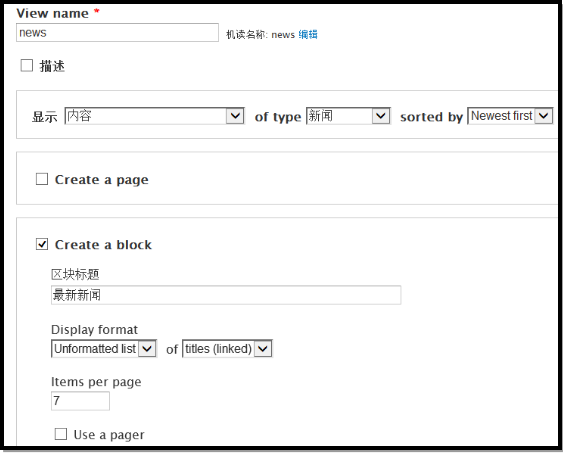The height and width of the screenshot is (453, 564).
Task: Uncheck the Create a block checkbox
Action: (x=42, y=244)
